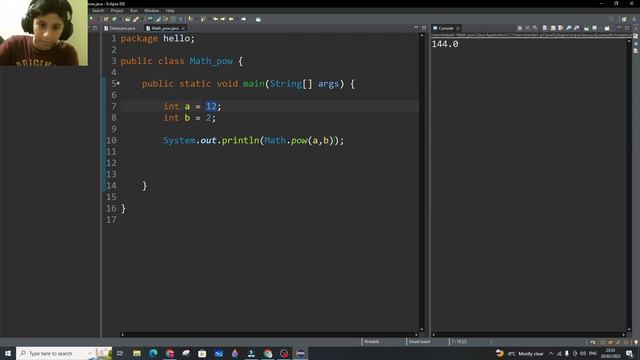Click the Open Task toolbar icon
640x360 pixels.
[136, 19]
